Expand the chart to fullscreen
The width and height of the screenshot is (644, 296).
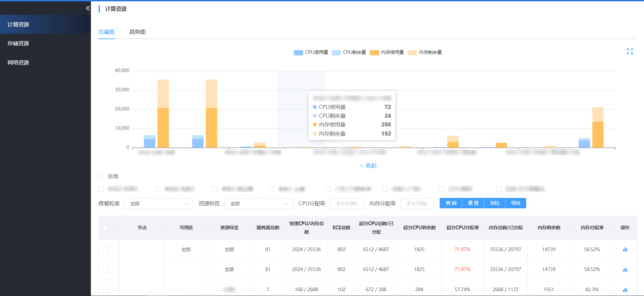coord(630,51)
